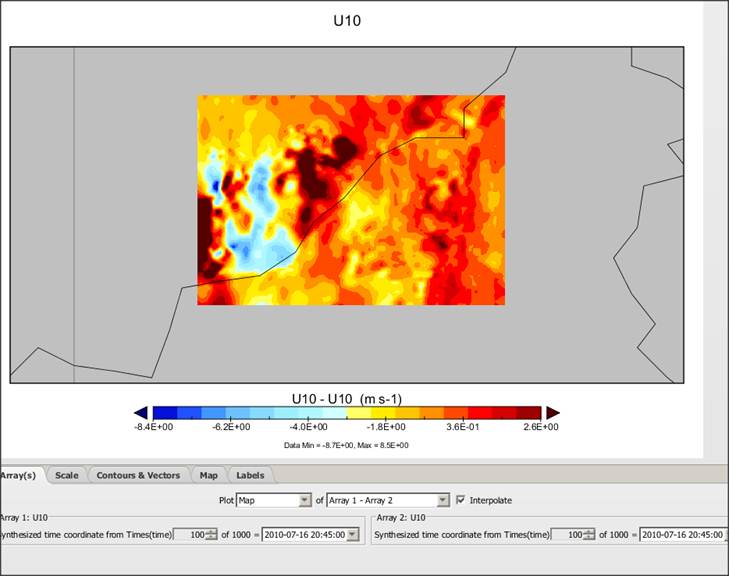This screenshot has height=576, width=729.
Task: Increment the Array 1 time index stepper
Action: point(213,531)
